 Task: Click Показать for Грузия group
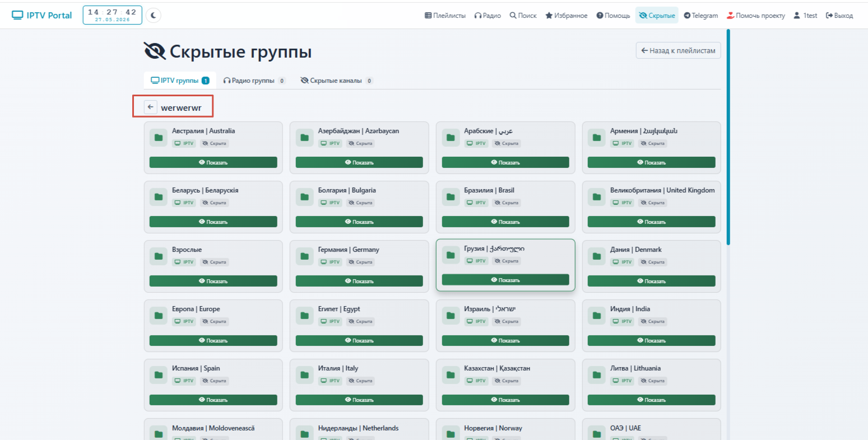coord(505,280)
